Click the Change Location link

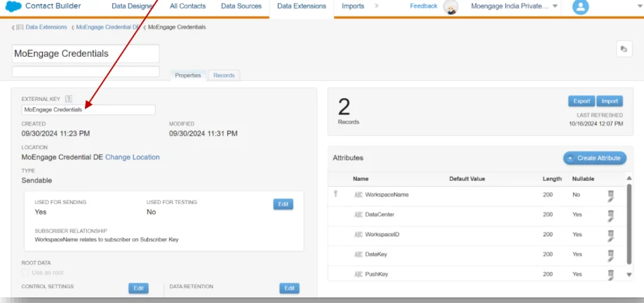[133, 157]
